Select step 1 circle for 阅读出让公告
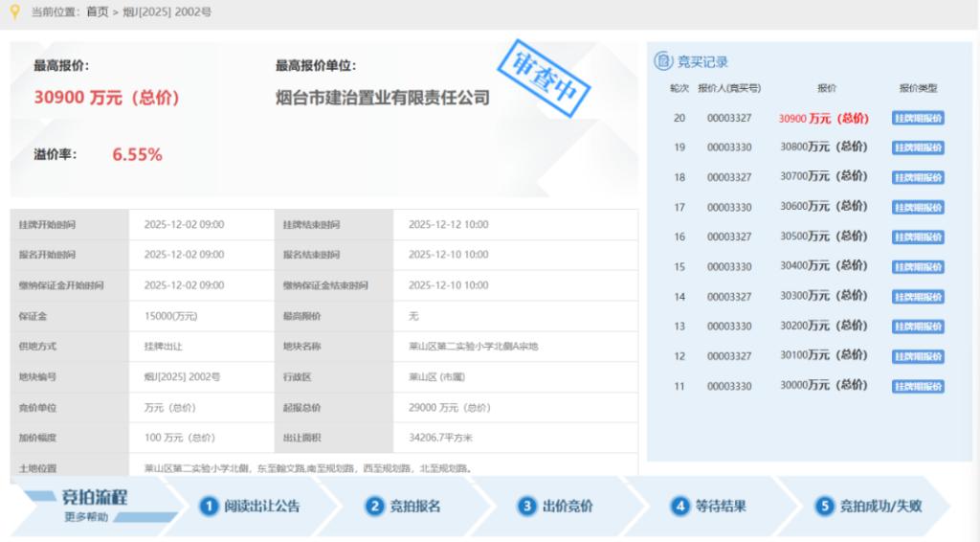 209,507
